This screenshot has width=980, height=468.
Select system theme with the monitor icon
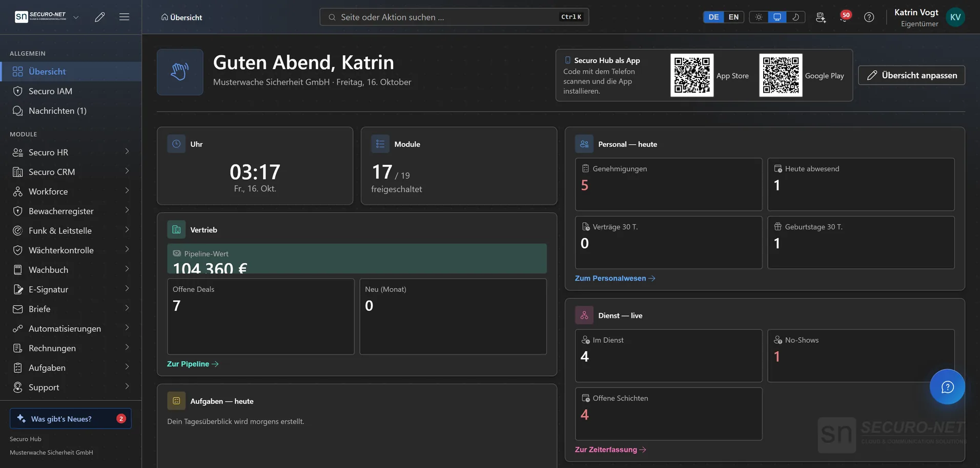point(777,17)
